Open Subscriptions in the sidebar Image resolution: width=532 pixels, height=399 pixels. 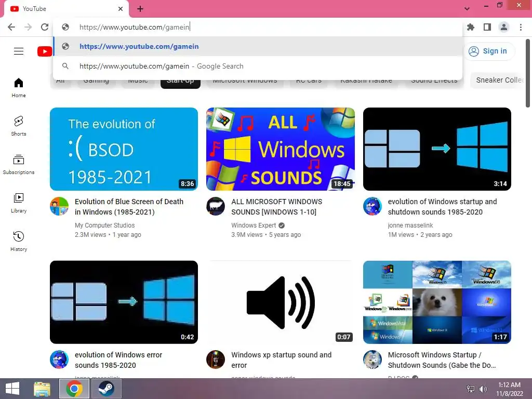pos(19,165)
